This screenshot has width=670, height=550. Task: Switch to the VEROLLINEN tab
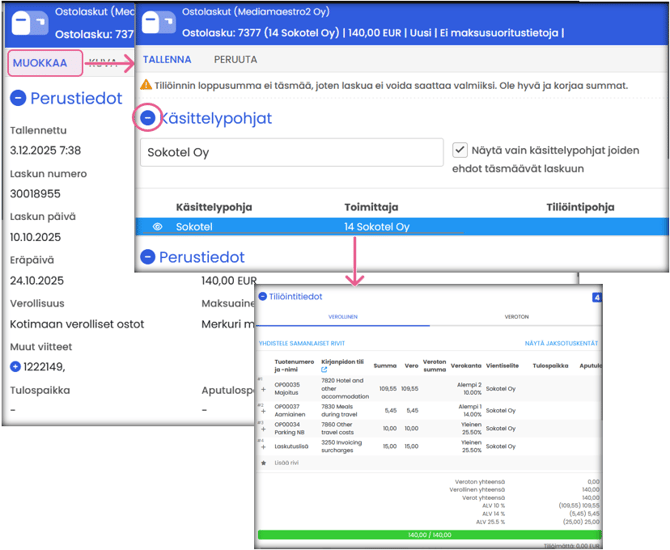343,316
